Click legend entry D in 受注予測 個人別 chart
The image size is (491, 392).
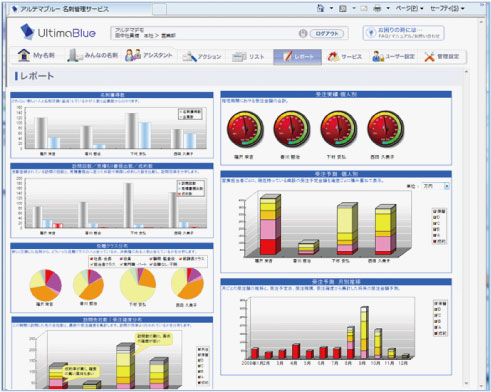437,217
